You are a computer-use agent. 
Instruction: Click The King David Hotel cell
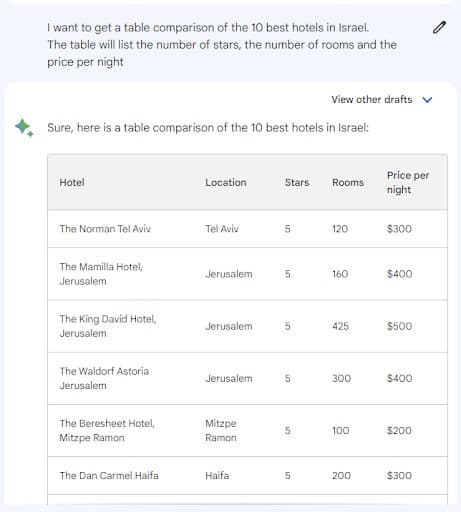(x=108, y=326)
